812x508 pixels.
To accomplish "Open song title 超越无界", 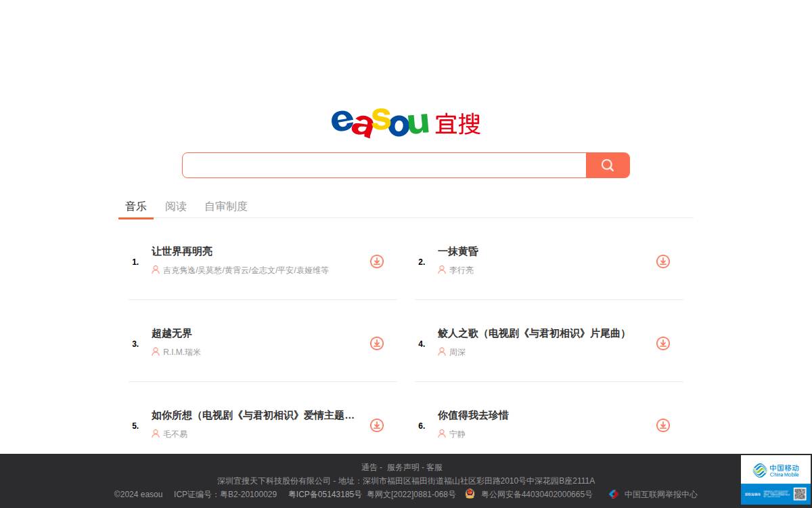I will pyautogui.click(x=172, y=333).
